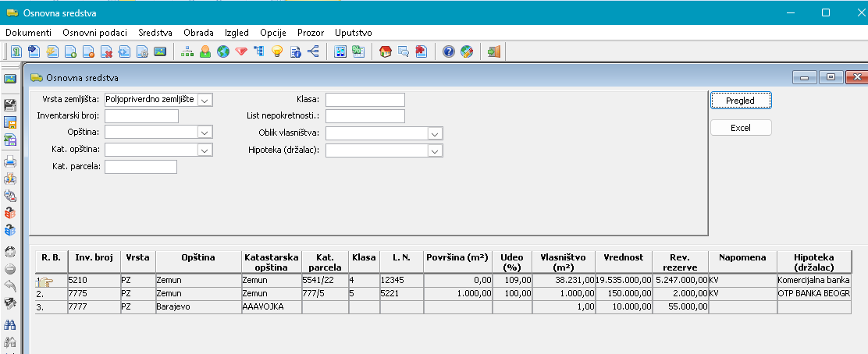Image resolution: width=868 pixels, height=354 pixels.
Task: Click the exit door icon
Action: click(494, 52)
